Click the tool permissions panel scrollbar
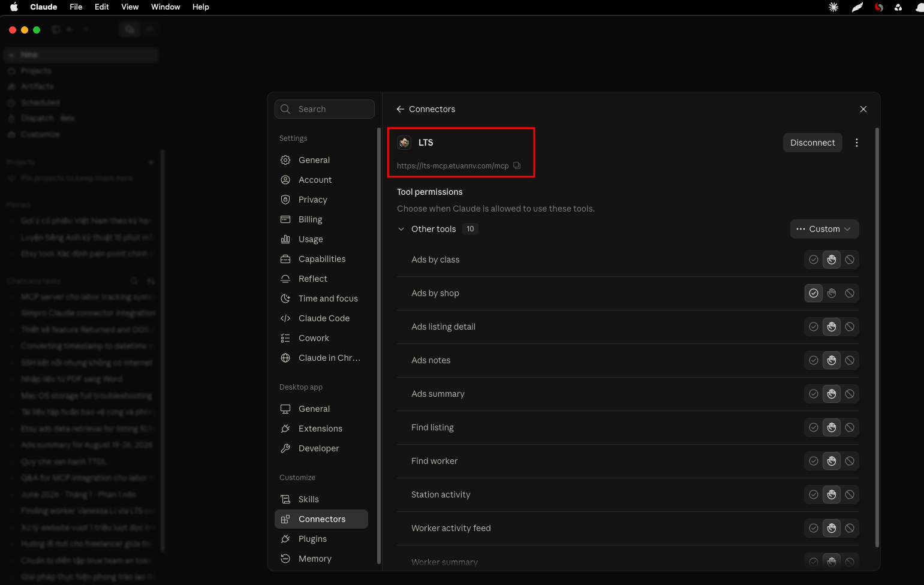Screen dimensions: 924x585 [877, 337]
